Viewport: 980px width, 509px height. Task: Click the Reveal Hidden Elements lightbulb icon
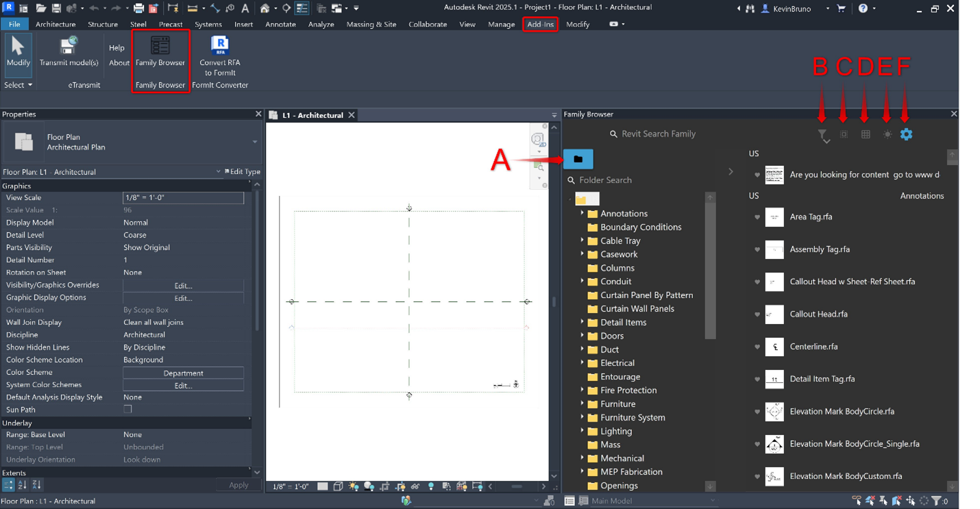point(431,486)
